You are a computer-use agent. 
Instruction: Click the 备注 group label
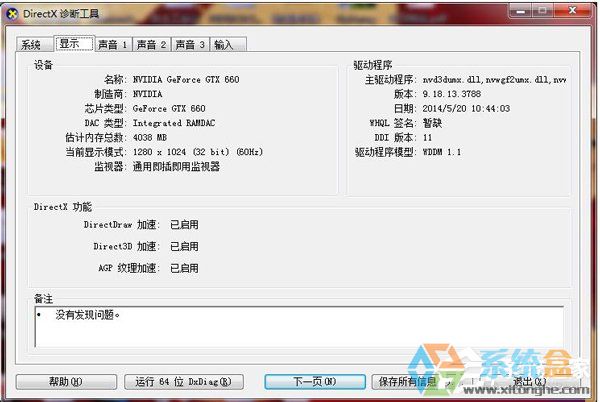43,298
